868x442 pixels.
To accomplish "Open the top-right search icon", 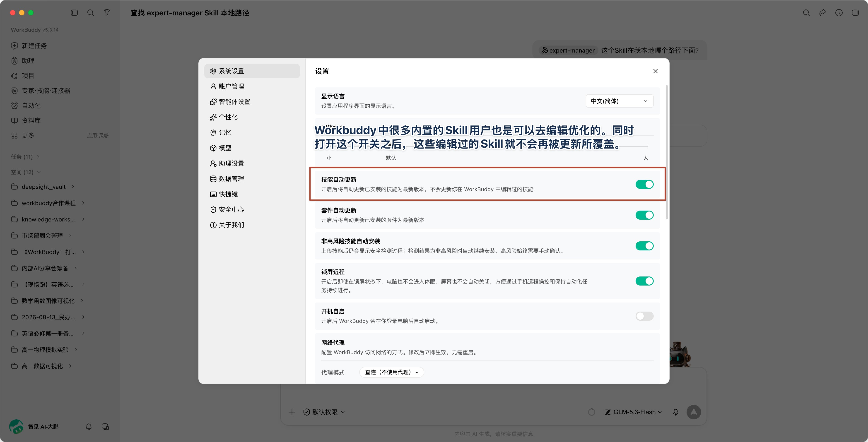I will tap(806, 13).
